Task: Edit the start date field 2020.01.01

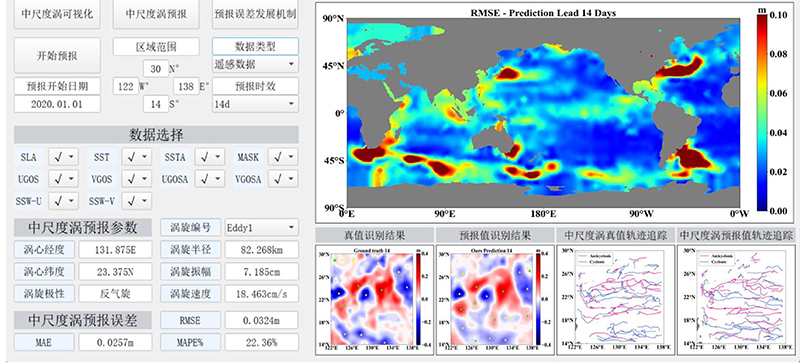Action: point(57,104)
